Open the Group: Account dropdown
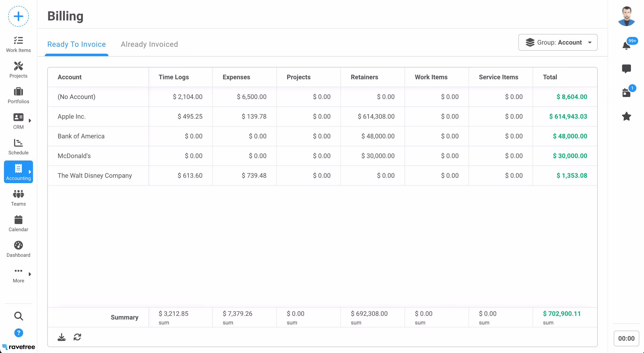Image resolution: width=644 pixels, height=353 pixels. (558, 43)
